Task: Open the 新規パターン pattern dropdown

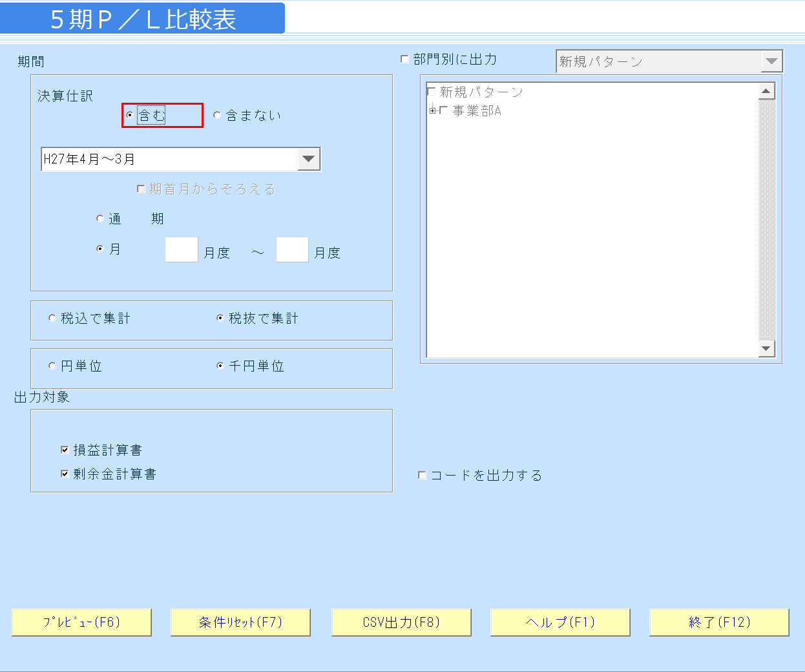Action: pos(771,61)
